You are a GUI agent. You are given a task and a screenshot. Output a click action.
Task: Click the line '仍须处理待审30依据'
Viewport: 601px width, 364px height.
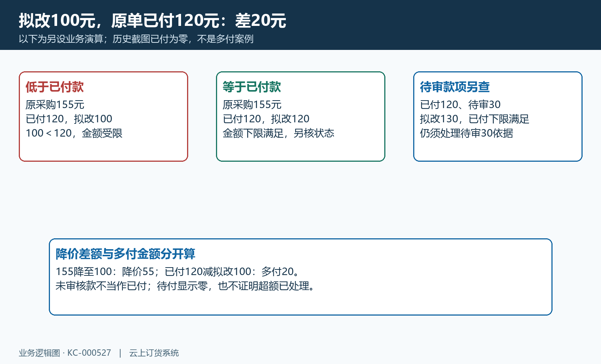tap(467, 133)
